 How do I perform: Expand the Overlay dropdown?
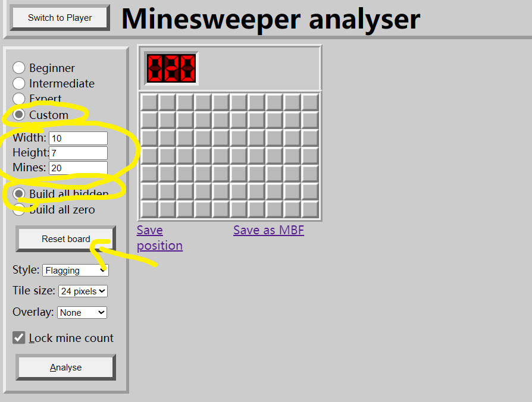pos(82,312)
